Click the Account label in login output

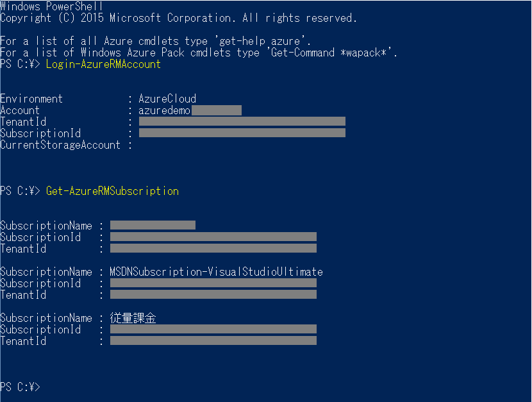(20, 110)
